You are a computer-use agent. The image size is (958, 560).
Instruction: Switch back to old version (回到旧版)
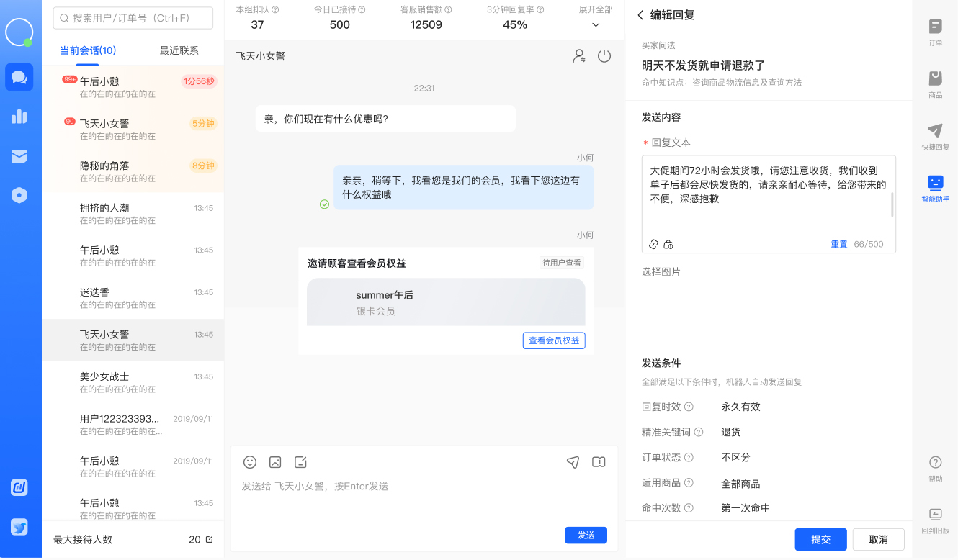click(x=935, y=520)
